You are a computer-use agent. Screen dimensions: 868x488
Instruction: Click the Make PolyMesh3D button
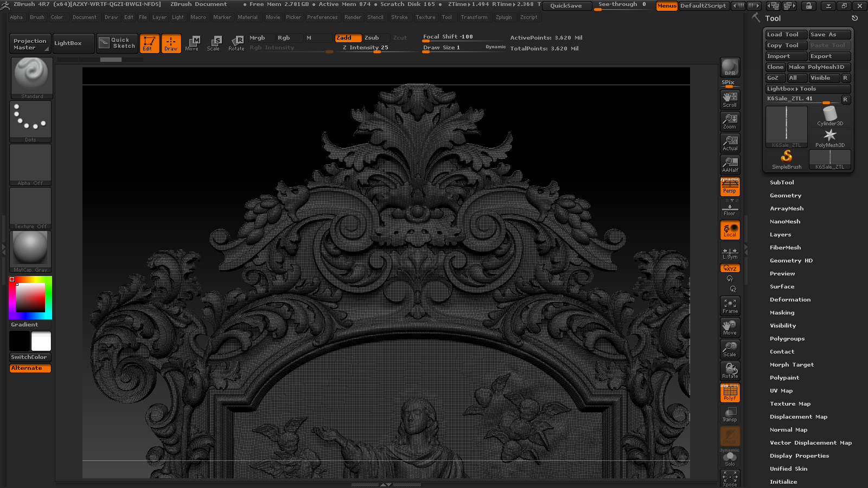pyautogui.click(x=819, y=67)
